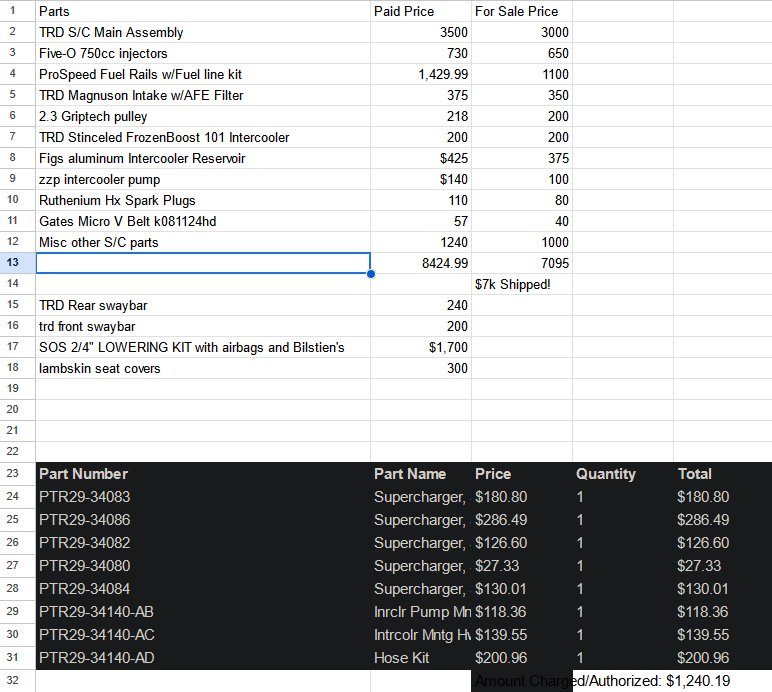
Task: Select 'Gates Micro V Belt k081124hd' cell
Action: point(203,221)
